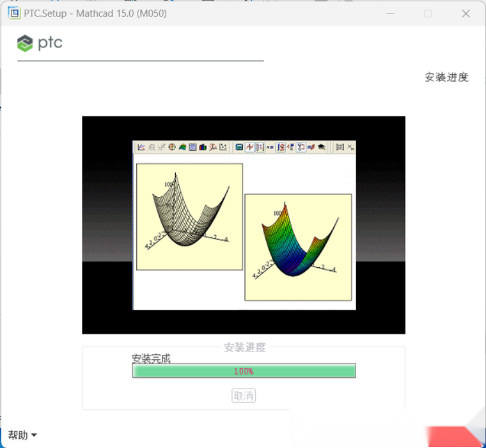Click the colored surface plot thumbnail

click(x=298, y=247)
